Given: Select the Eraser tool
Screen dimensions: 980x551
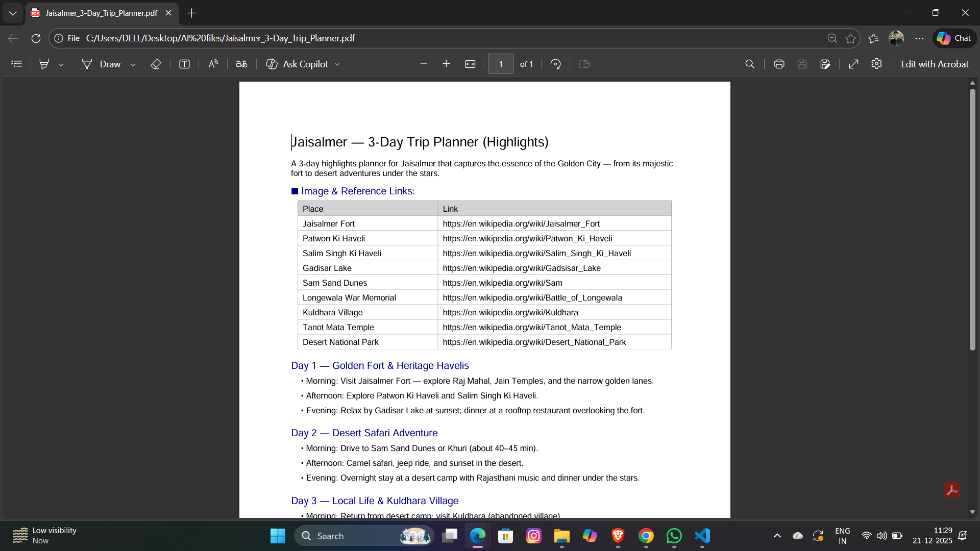Looking at the screenshot, I should click(156, 64).
